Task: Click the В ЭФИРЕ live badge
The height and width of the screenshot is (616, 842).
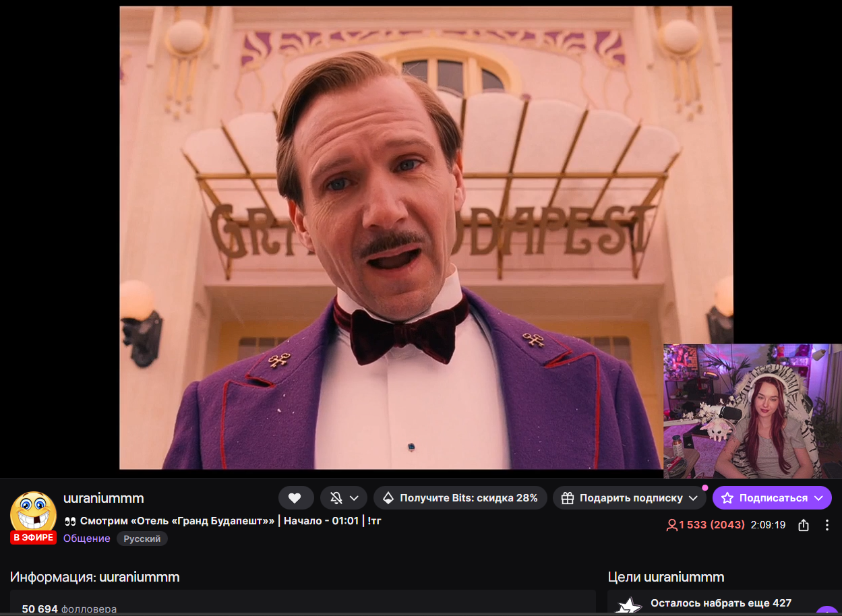Action: pyautogui.click(x=33, y=537)
